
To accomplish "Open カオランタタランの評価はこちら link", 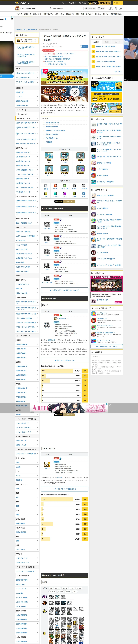I will 65,489.
